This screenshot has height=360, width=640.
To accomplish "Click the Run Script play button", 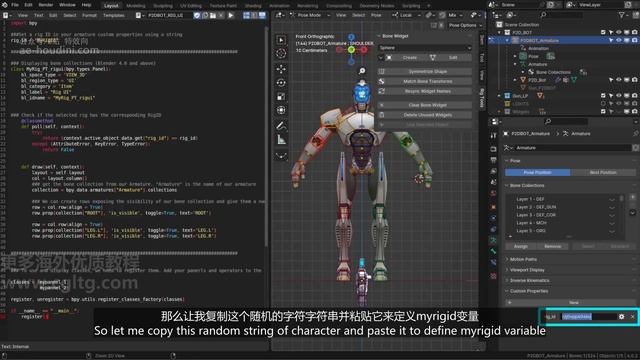I will pos(231,16).
